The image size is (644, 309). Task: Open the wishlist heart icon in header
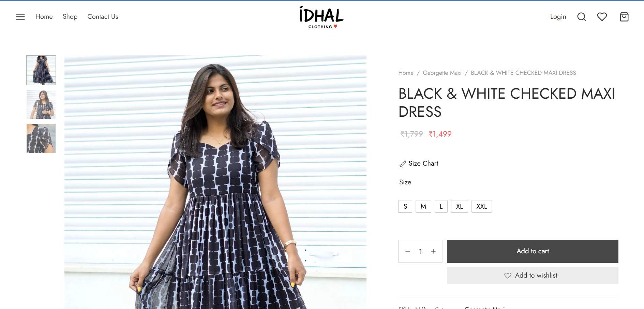[x=602, y=17]
